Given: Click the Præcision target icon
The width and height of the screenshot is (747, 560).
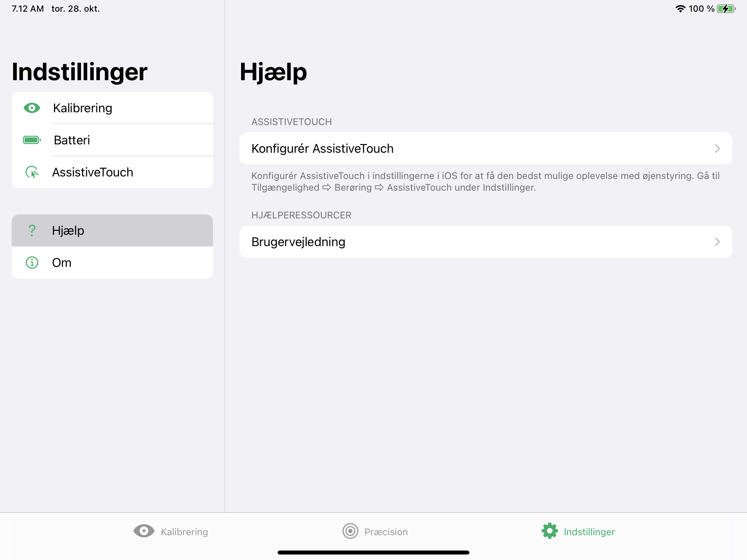Looking at the screenshot, I should pyautogui.click(x=350, y=531).
